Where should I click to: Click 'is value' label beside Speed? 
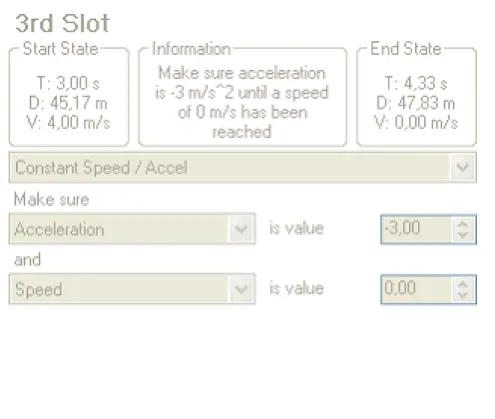coord(297,288)
